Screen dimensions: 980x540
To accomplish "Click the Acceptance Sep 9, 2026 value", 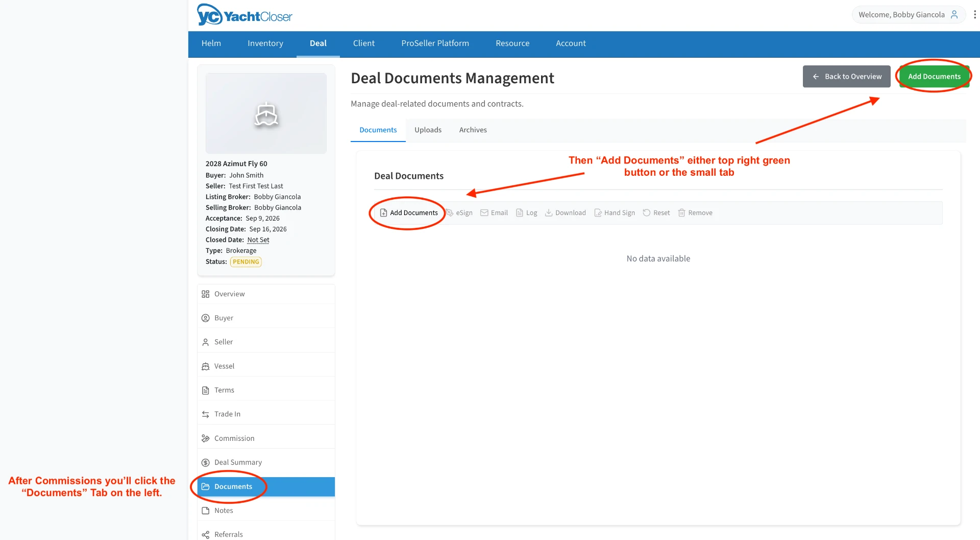I will tap(262, 219).
